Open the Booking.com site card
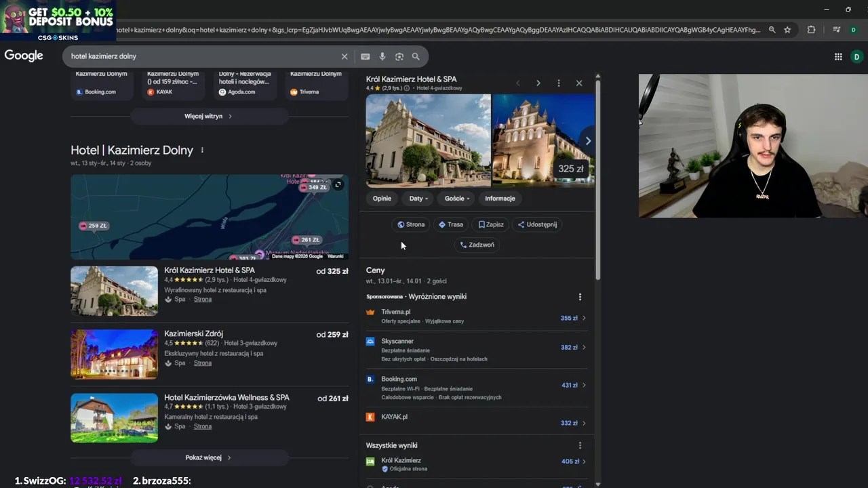Screen dimensions: 868x488 (x=102, y=85)
